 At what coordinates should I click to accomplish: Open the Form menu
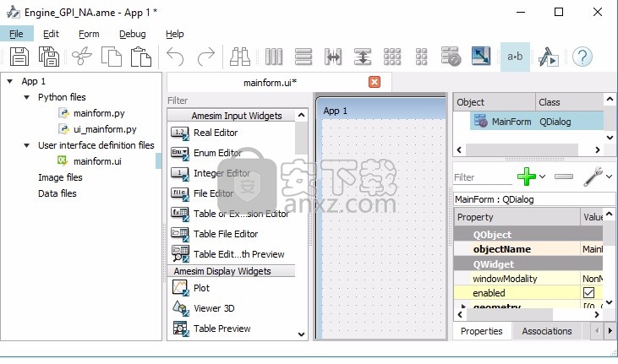click(x=89, y=34)
